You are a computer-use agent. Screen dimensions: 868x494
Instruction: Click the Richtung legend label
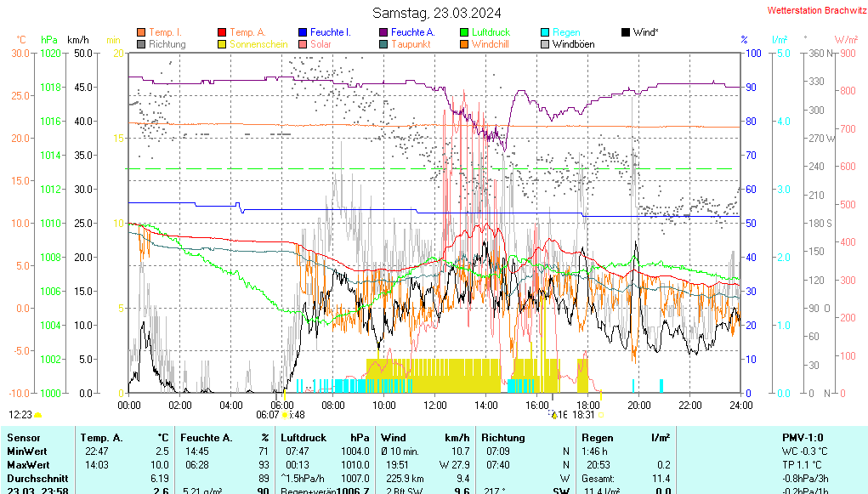click(x=167, y=44)
